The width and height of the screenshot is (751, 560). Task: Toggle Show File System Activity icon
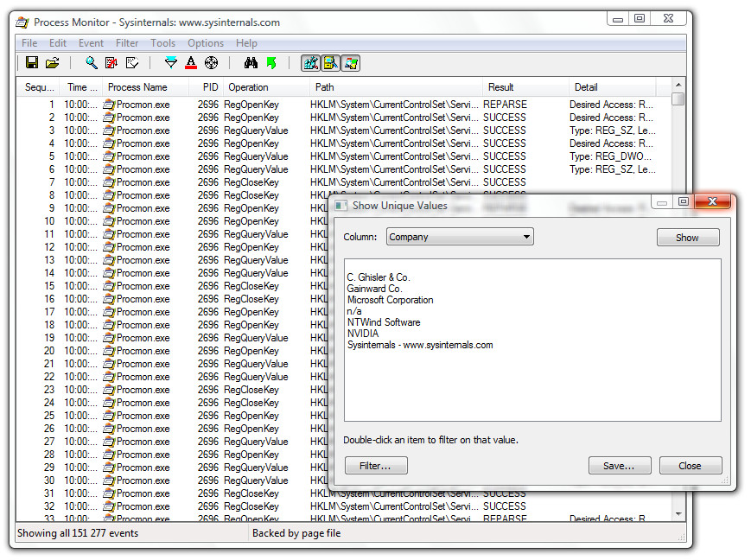tap(330, 63)
